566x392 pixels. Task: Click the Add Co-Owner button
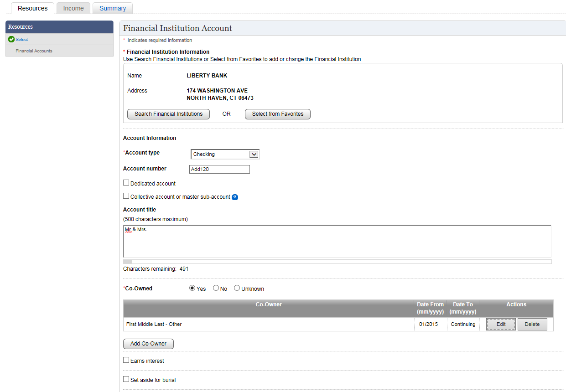click(x=148, y=344)
